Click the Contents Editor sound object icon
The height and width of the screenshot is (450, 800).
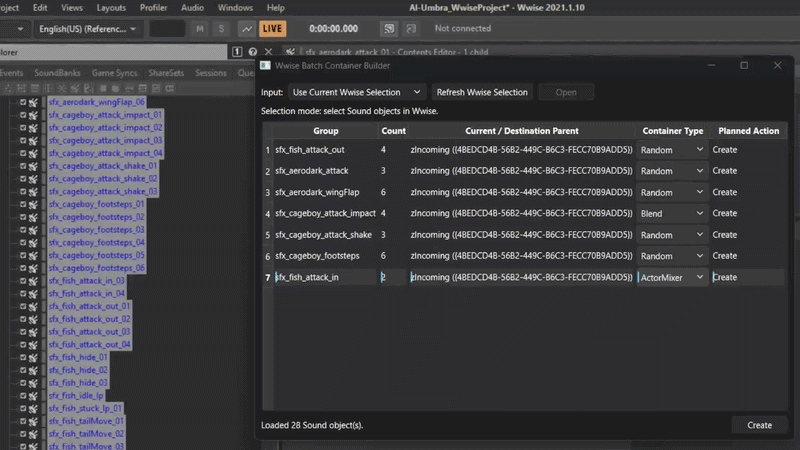pos(290,52)
